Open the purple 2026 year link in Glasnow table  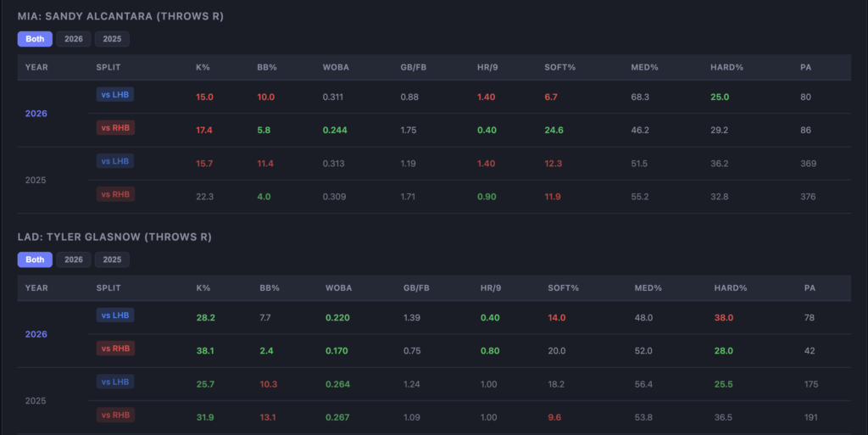[x=36, y=334]
